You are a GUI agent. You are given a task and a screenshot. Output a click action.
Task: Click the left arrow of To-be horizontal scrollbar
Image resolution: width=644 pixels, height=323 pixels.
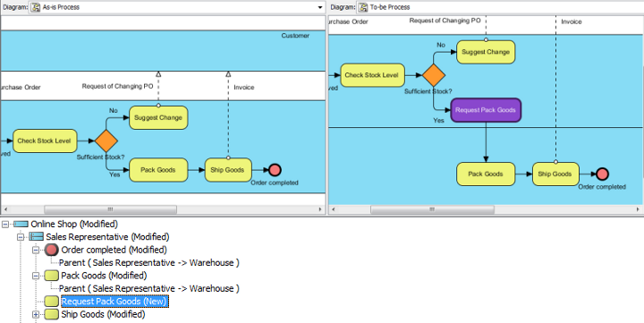[333, 209]
